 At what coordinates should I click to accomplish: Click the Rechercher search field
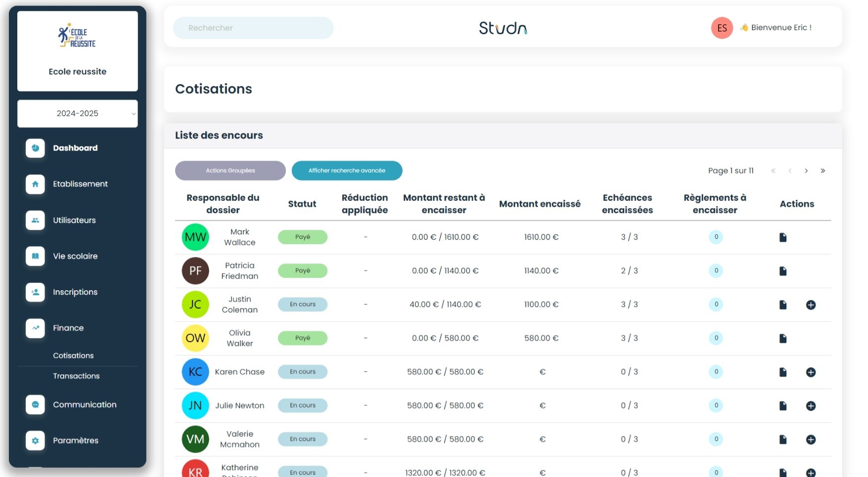pyautogui.click(x=253, y=28)
